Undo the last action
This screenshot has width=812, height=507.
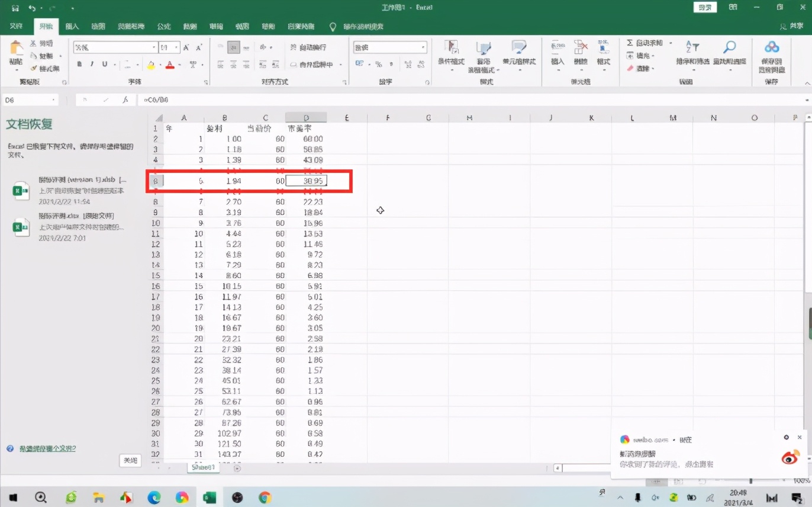[x=33, y=8]
